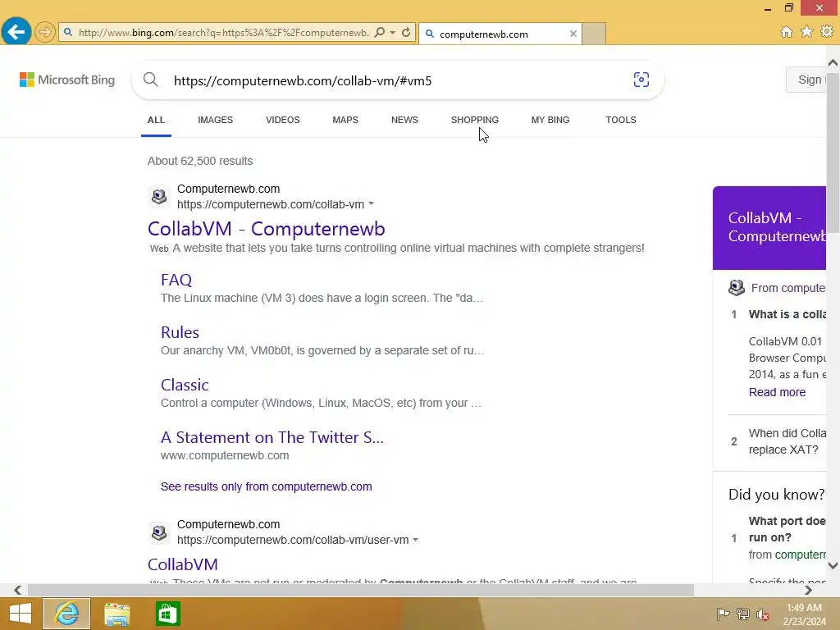Click the horizontal scrollbar left arrow
840x630 pixels.
coord(18,590)
